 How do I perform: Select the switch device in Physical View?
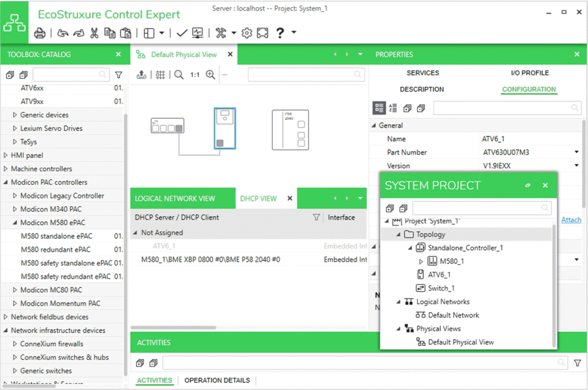coord(167,126)
